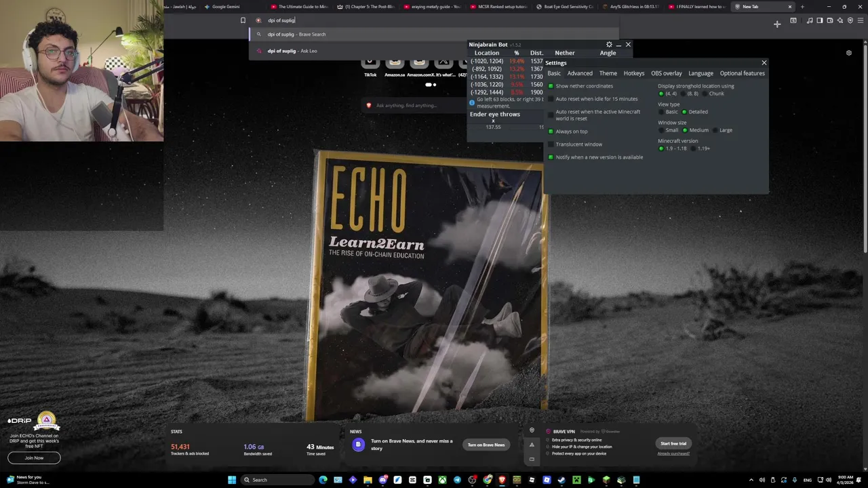Toggle Brave sidebar panel icon

click(x=820, y=20)
